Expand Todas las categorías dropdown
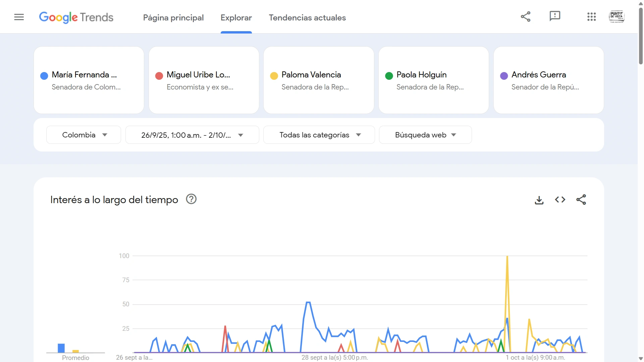This screenshot has height=362, width=644. pos(319,135)
